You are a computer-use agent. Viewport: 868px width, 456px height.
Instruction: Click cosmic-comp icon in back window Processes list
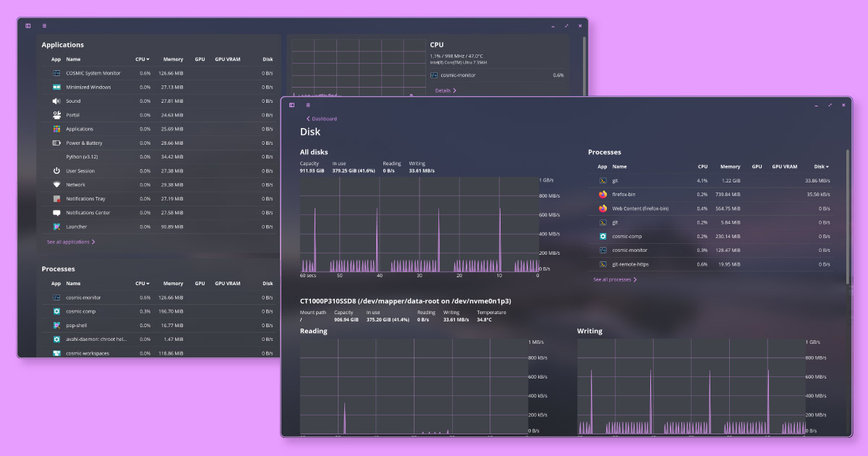[56, 311]
